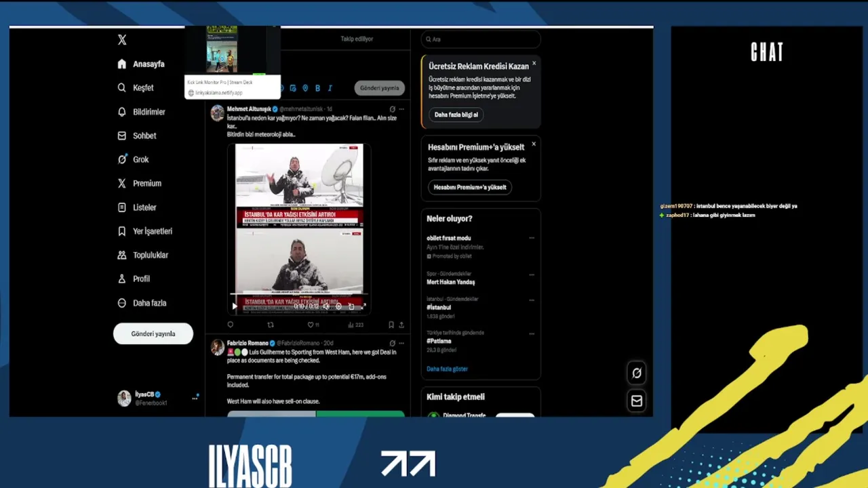Viewport: 868px width, 488px height.
Task: Open more options on Fabrizio Romano's post
Action: pyautogui.click(x=401, y=343)
